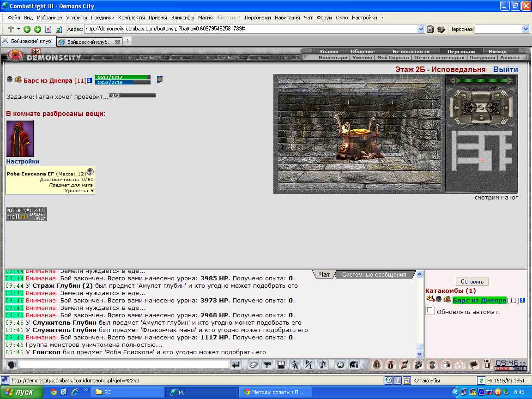Open the Настройки menu in menu bar

click(364, 18)
